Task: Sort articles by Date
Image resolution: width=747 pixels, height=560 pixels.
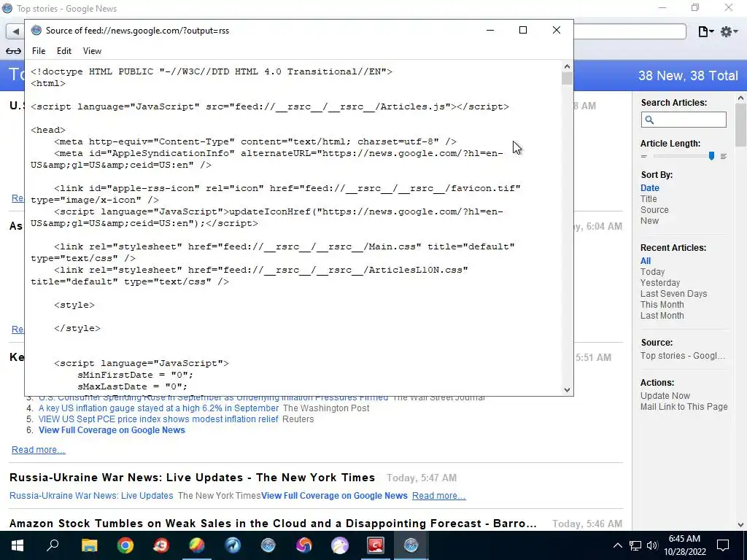Action: coord(650,188)
